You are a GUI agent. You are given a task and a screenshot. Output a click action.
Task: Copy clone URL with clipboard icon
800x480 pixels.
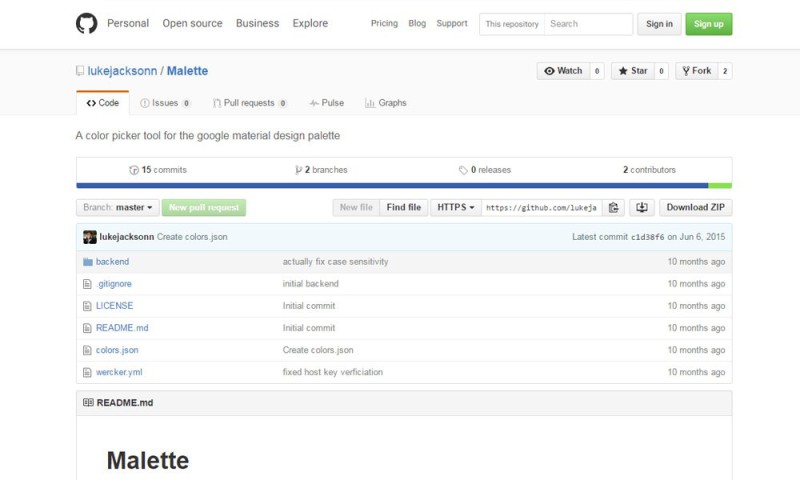click(614, 208)
